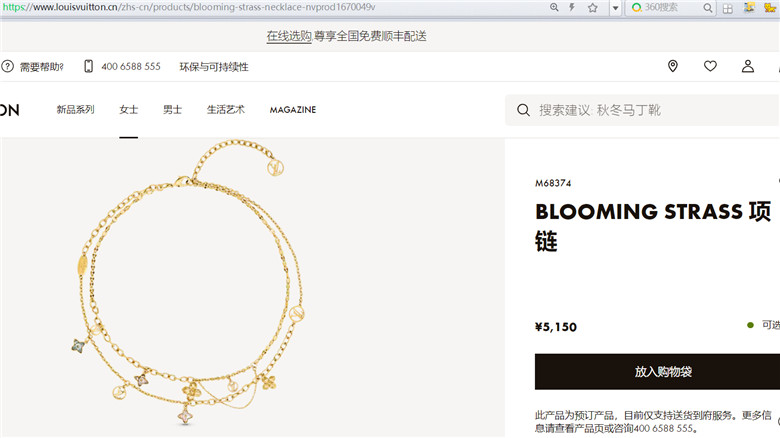Click the lightning bolt icon in address bar

coord(572,7)
